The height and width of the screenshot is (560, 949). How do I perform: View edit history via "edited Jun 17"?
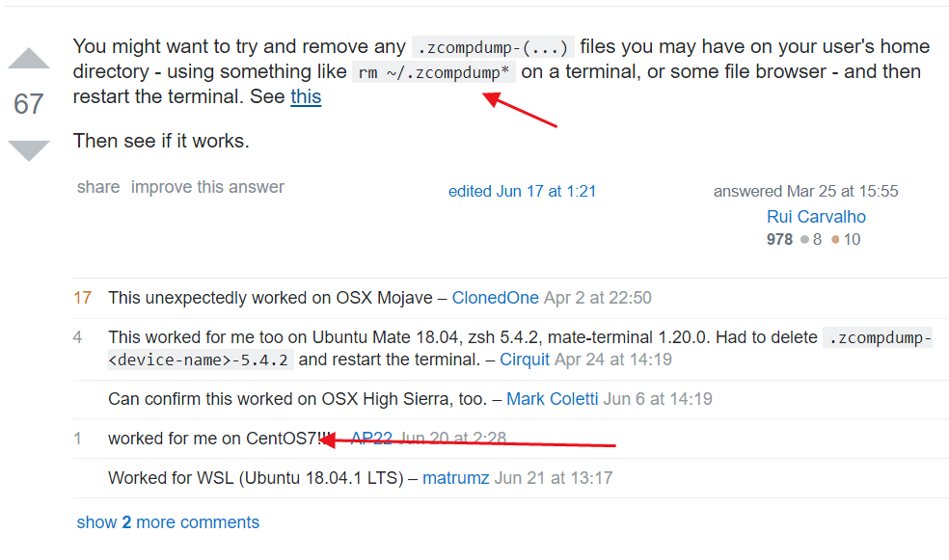click(x=522, y=191)
